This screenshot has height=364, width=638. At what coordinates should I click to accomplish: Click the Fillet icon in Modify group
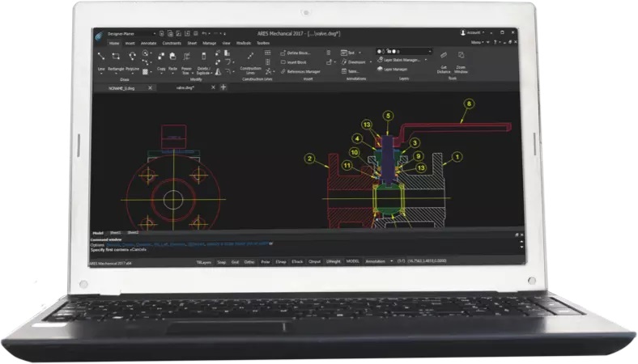click(x=228, y=61)
